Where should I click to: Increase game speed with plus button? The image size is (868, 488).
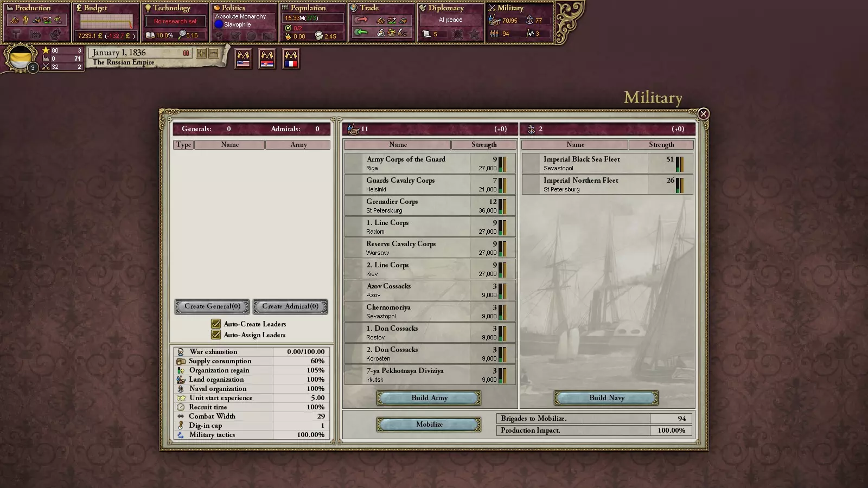coord(201,53)
